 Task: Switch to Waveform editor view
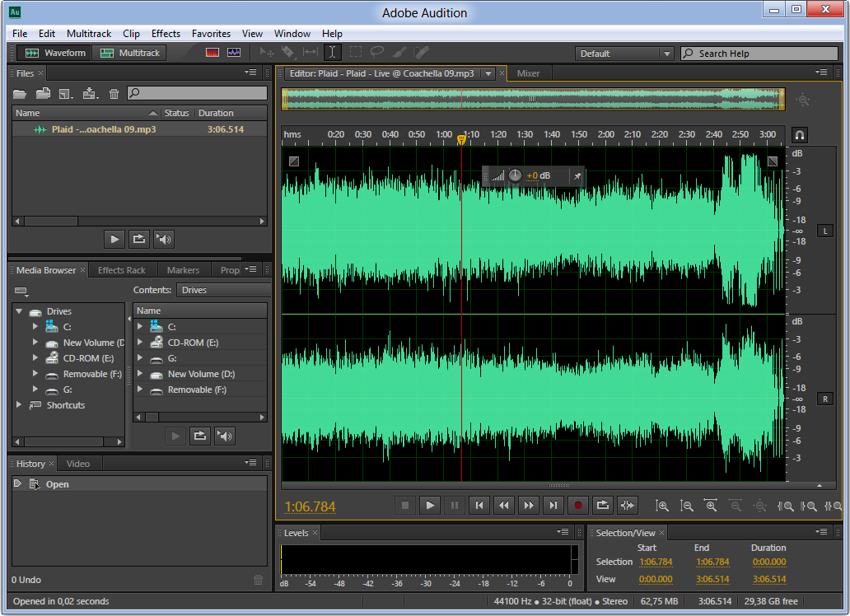click(54, 53)
